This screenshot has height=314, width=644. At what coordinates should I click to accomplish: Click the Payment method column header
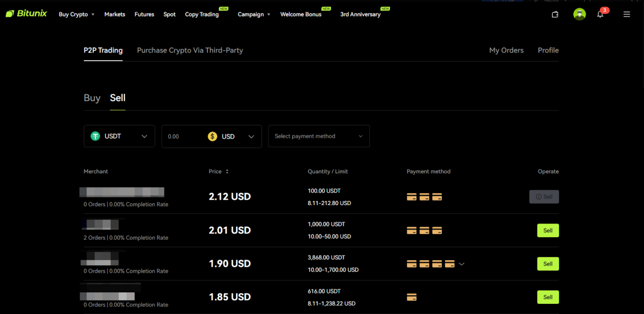(x=429, y=171)
